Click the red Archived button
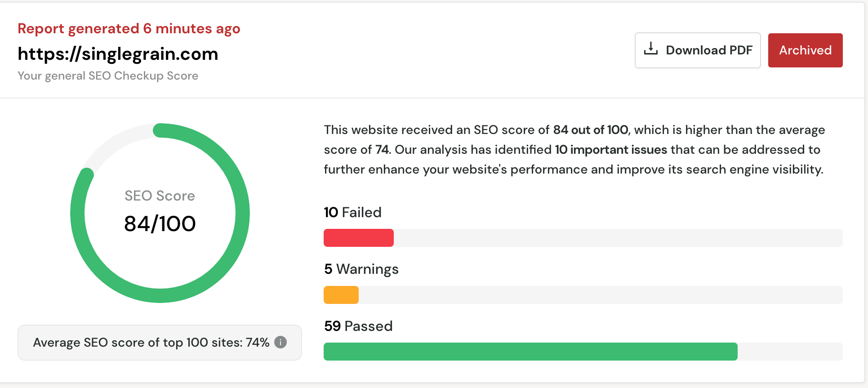Screen dimensions: 868x388 point(805,50)
